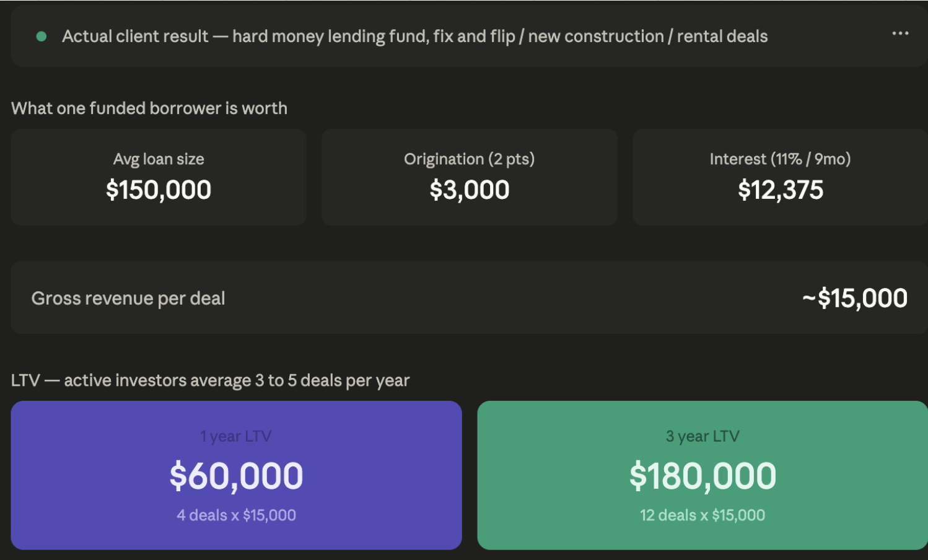This screenshot has width=928, height=560.
Task: Click 'What one funded borrower is worth' heading
Action: (149, 108)
